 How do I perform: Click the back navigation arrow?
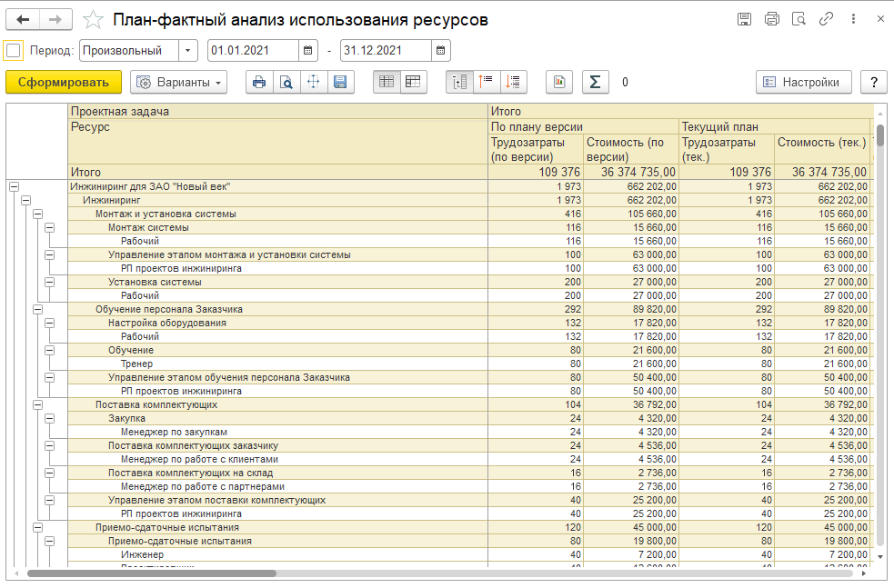(24, 19)
